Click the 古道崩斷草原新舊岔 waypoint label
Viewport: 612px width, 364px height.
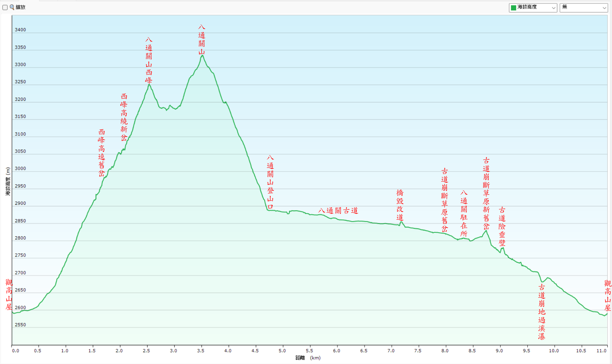pyautogui.click(x=486, y=193)
